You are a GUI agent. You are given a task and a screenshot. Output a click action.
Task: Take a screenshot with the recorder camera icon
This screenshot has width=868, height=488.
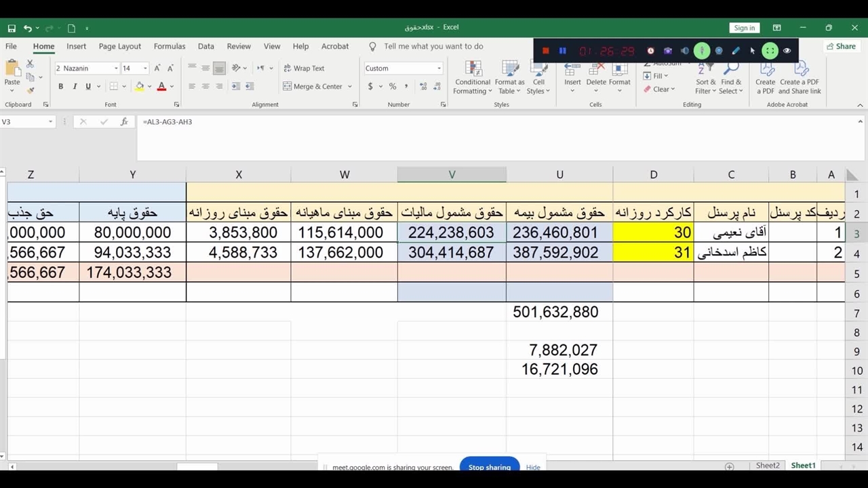click(x=667, y=51)
